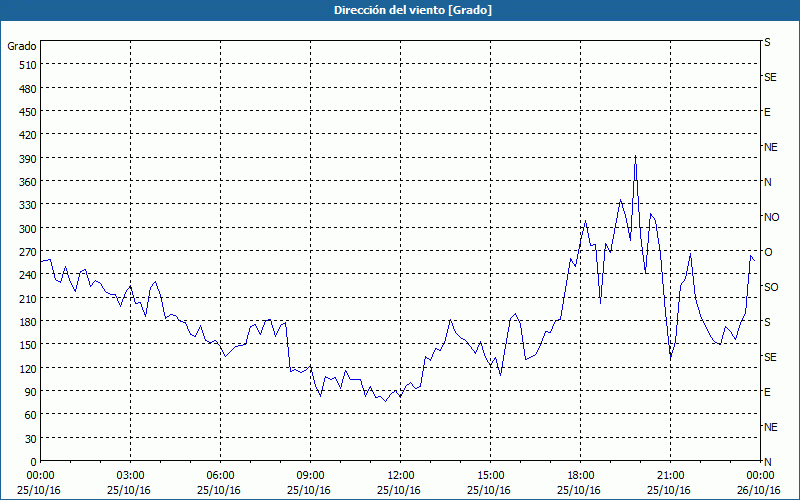Click the blue line's highest peak near 390
The image size is (800, 500).
click(635, 156)
